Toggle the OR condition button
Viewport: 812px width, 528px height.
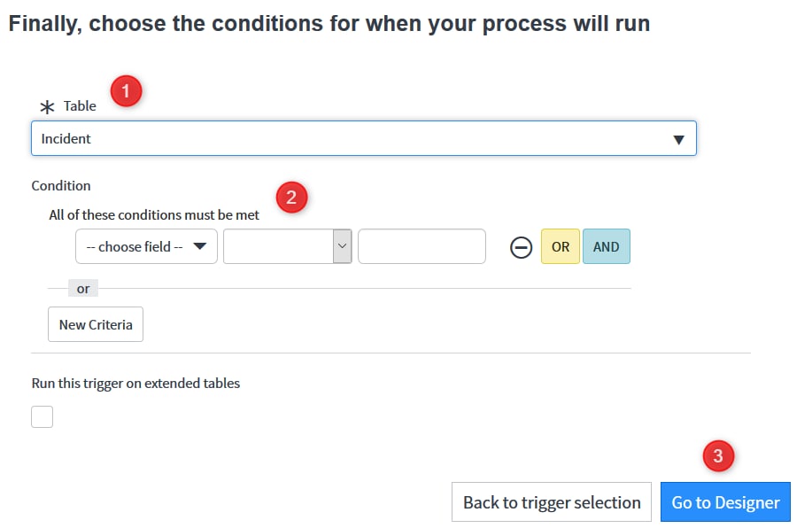click(561, 246)
